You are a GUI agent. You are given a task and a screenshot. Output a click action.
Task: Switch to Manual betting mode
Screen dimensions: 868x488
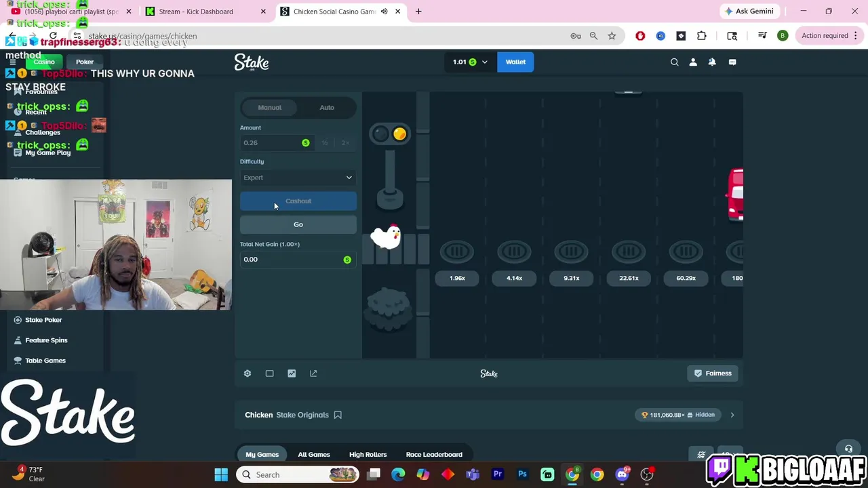pos(269,107)
